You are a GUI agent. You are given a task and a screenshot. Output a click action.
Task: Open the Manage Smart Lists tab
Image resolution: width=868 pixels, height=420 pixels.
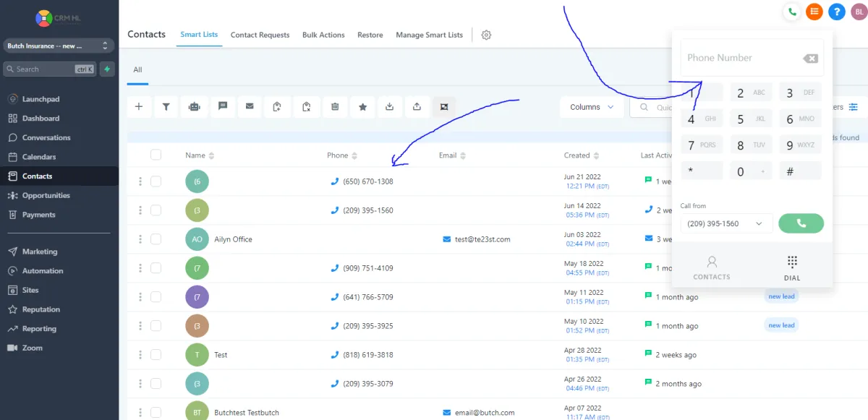429,35
